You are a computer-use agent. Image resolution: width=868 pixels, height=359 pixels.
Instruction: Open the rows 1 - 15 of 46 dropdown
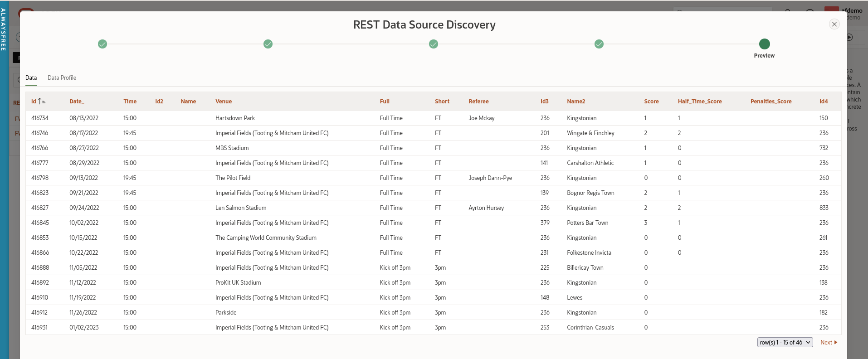coord(785,343)
